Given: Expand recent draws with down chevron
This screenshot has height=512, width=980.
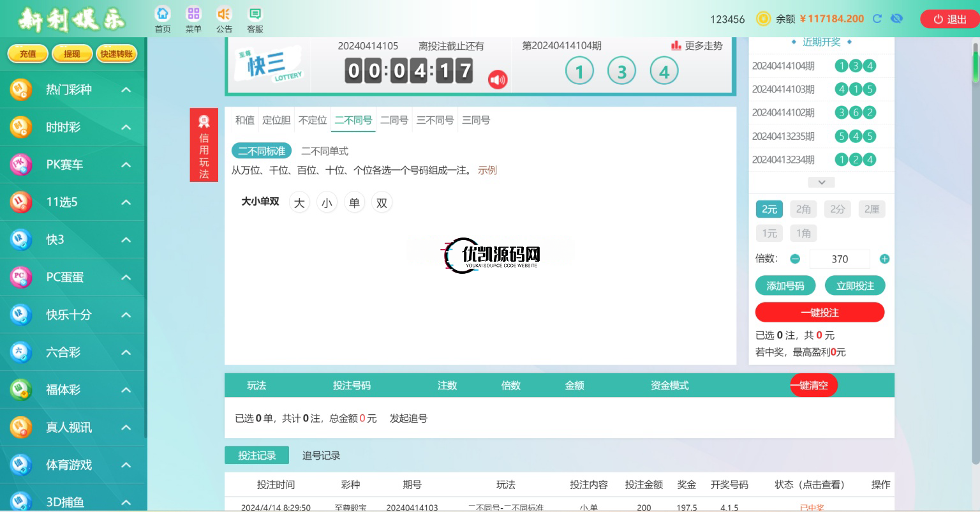Looking at the screenshot, I should point(821,183).
